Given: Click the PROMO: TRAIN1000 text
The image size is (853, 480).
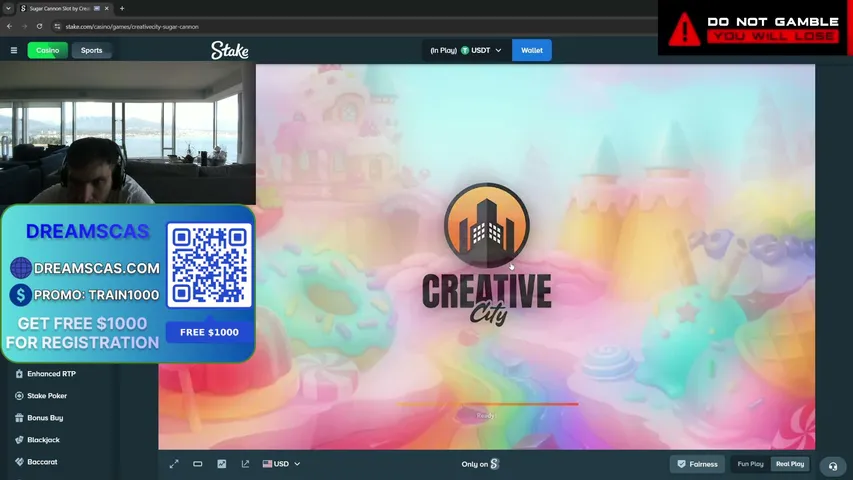Looking at the screenshot, I should coord(96,295).
